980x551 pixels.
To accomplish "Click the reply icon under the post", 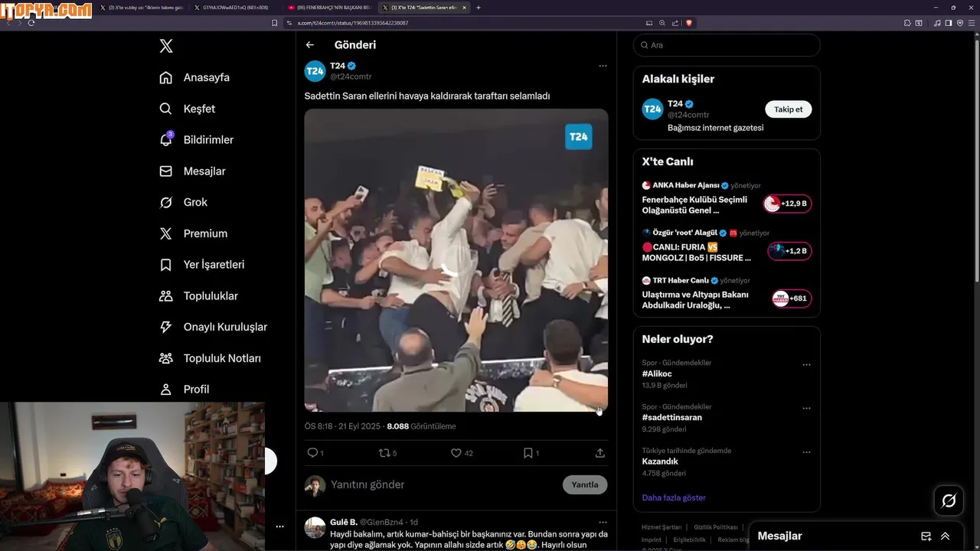I will [312, 453].
